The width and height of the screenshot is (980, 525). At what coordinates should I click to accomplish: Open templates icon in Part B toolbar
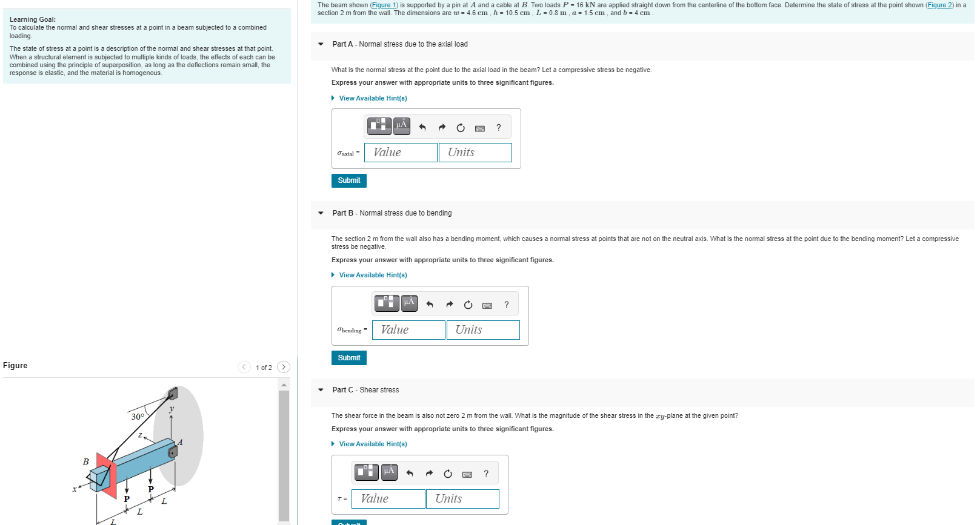pyautogui.click(x=387, y=303)
